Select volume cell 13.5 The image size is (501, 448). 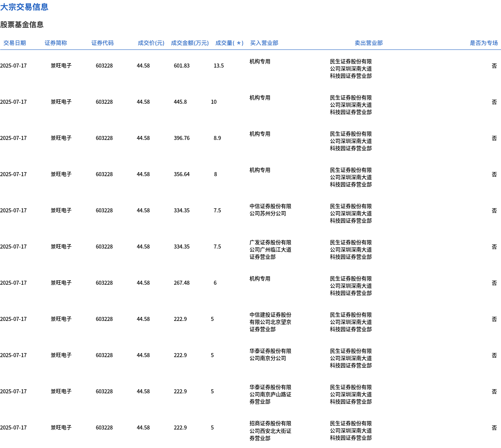[219, 66]
